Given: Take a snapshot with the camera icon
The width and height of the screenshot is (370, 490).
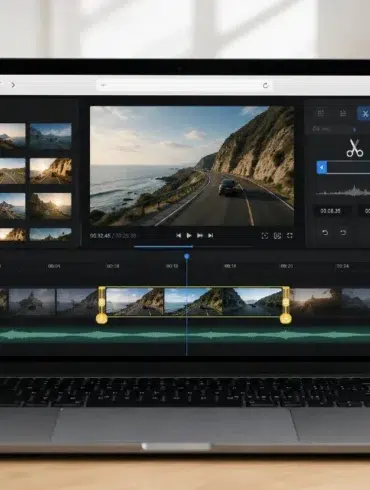Looking at the screenshot, I should [277, 236].
